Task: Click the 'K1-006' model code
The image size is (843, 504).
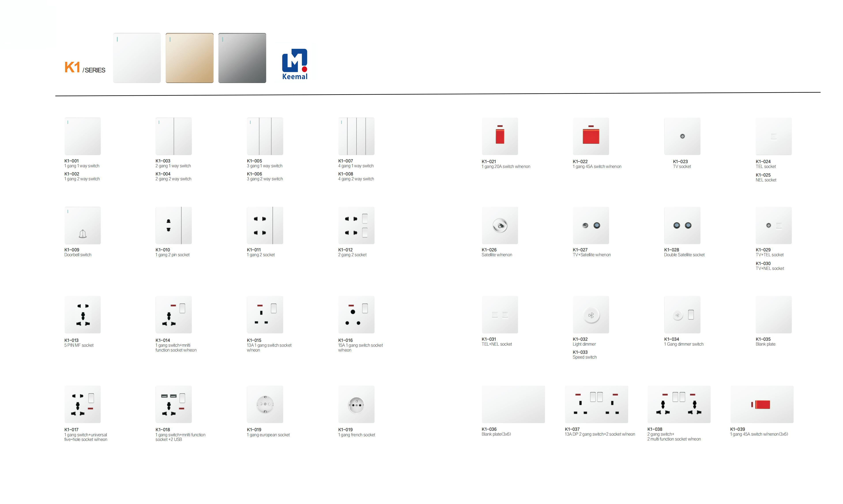Action: (x=254, y=174)
